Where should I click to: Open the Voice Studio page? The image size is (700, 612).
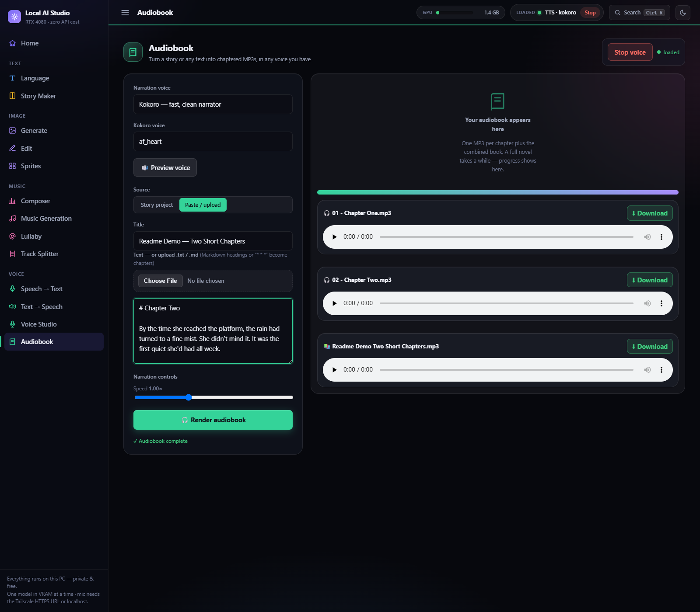click(x=54, y=324)
